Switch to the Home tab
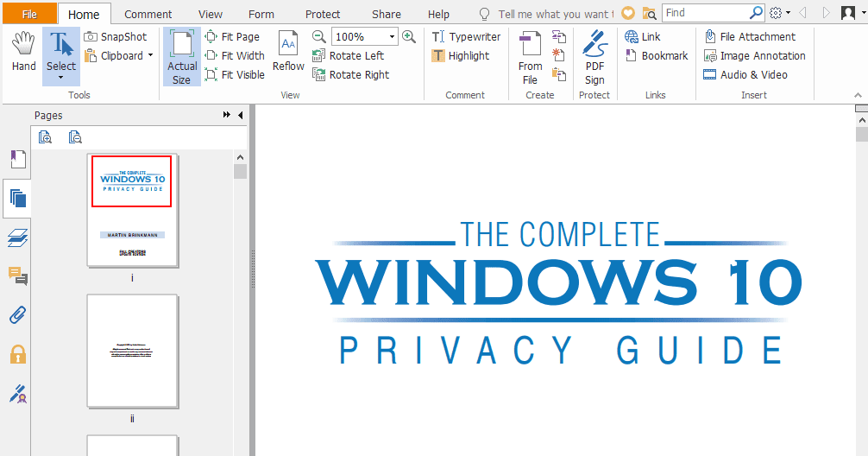Image resolution: width=868 pixels, height=456 pixels. (84, 14)
